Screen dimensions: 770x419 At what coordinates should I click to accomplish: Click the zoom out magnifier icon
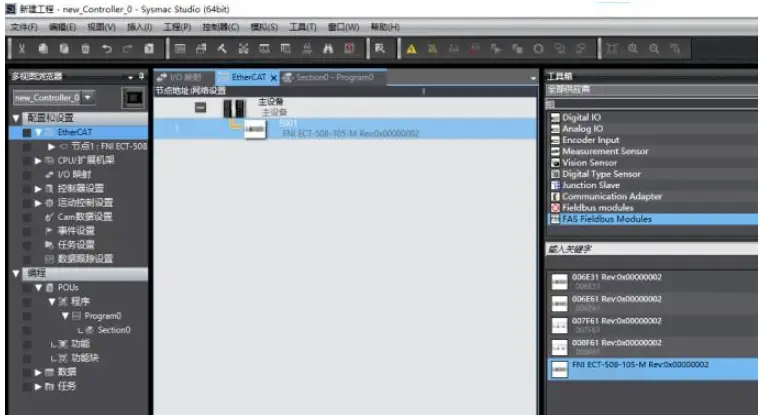[x=654, y=49]
